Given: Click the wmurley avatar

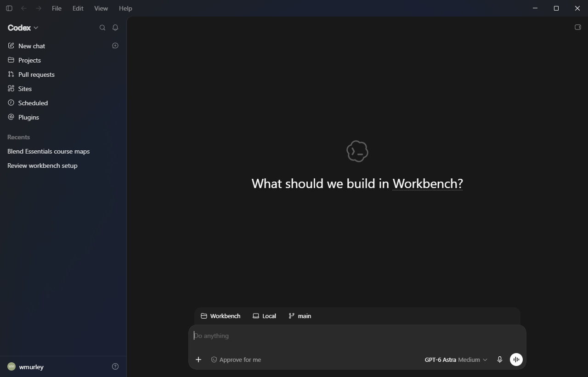Looking at the screenshot, I should pos(11,366).
